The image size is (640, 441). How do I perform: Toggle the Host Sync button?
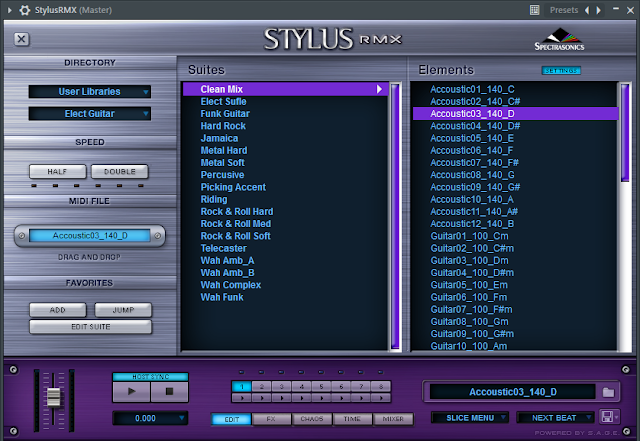[x=151, y=376]
